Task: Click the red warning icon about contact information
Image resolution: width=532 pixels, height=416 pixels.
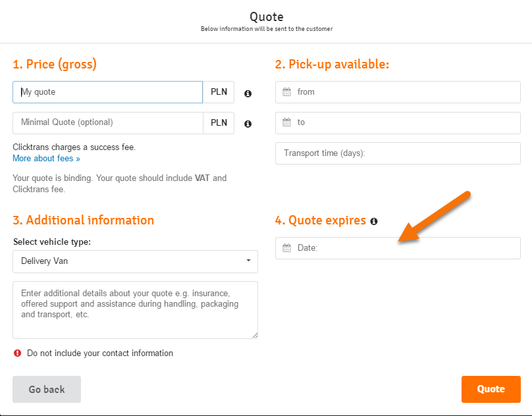Action: tap(18, 353)
